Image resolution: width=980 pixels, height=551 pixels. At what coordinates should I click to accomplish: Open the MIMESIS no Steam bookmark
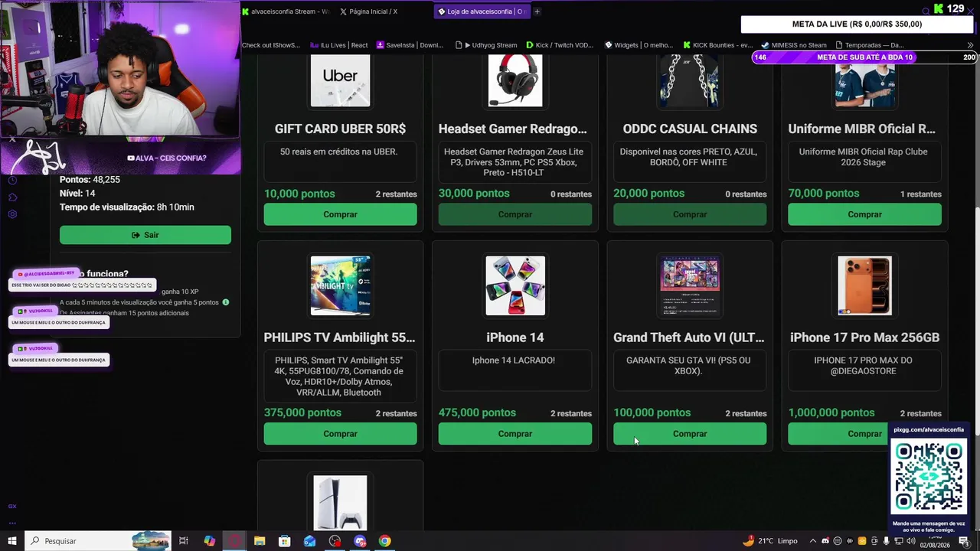[794, 45]
